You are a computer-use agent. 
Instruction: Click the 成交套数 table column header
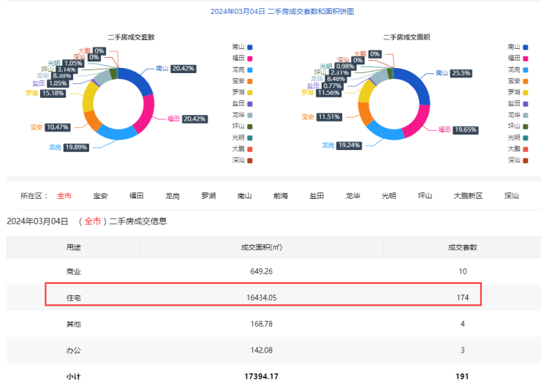pos(462,247)
